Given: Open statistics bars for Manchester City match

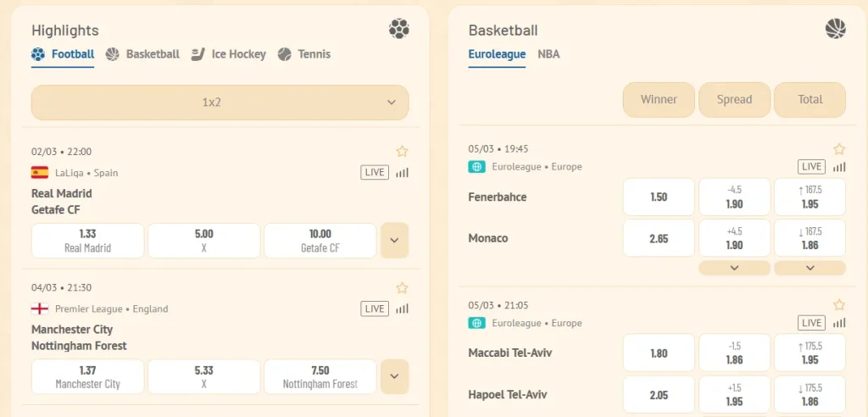Looking at the screenshot, I should coord(402,309).
